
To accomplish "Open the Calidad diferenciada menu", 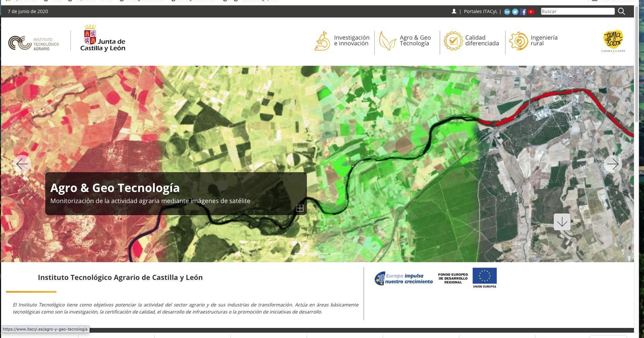I will pos(472,41).
